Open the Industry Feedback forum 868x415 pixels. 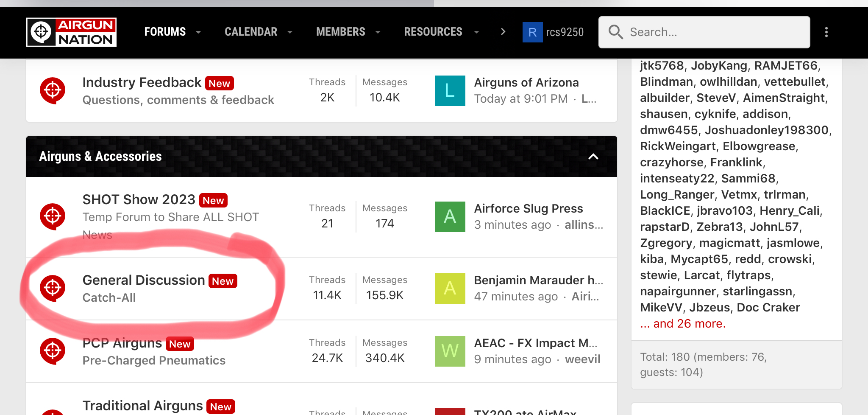142,82
